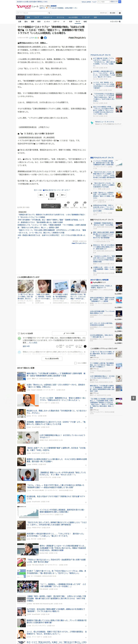Click the keyword search magnifier icon
This screenshot has width=138, height=644.
pos(49,13)
